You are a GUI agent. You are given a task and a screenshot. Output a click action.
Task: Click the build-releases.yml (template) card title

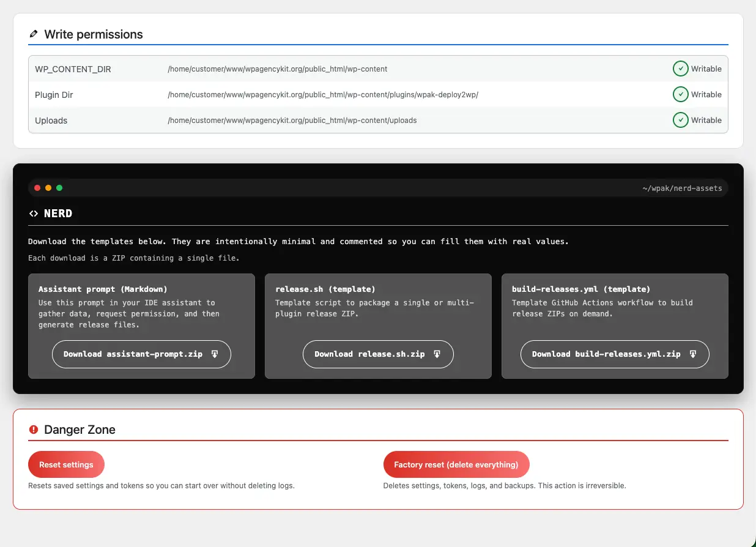(x=581, y=289)
